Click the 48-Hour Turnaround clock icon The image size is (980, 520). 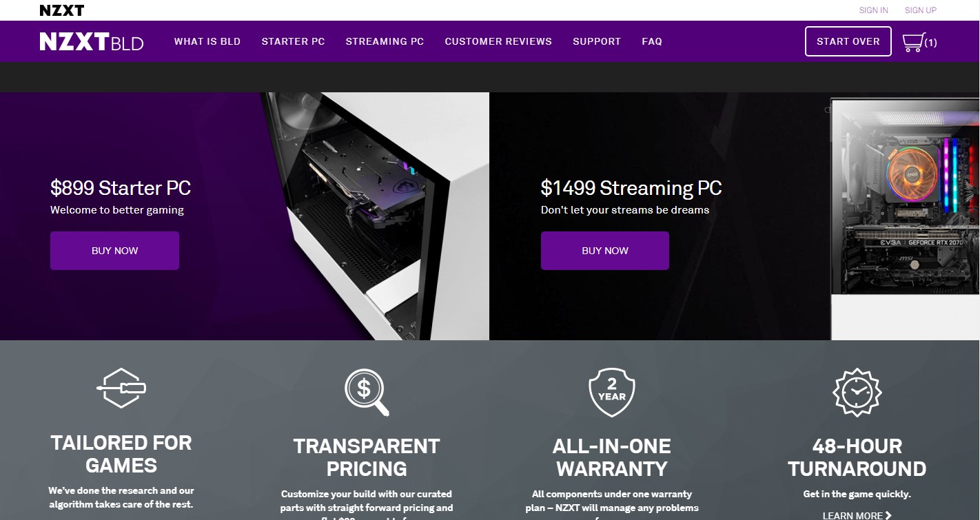pos(857,393)
